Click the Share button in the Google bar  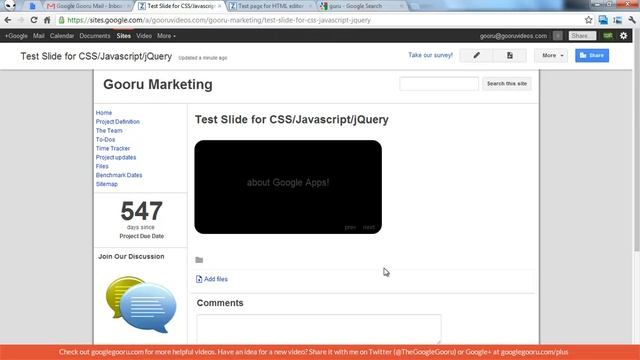tap(582, 36)
